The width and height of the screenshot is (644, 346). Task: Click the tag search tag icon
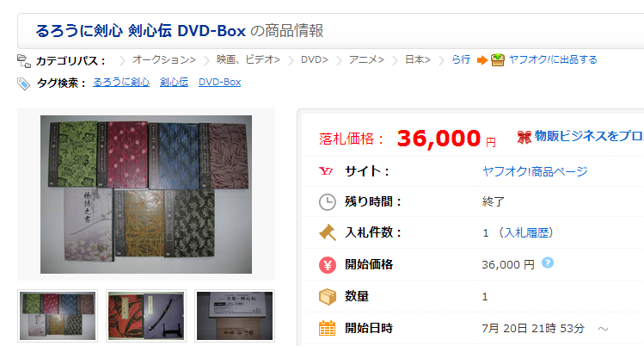23,83
